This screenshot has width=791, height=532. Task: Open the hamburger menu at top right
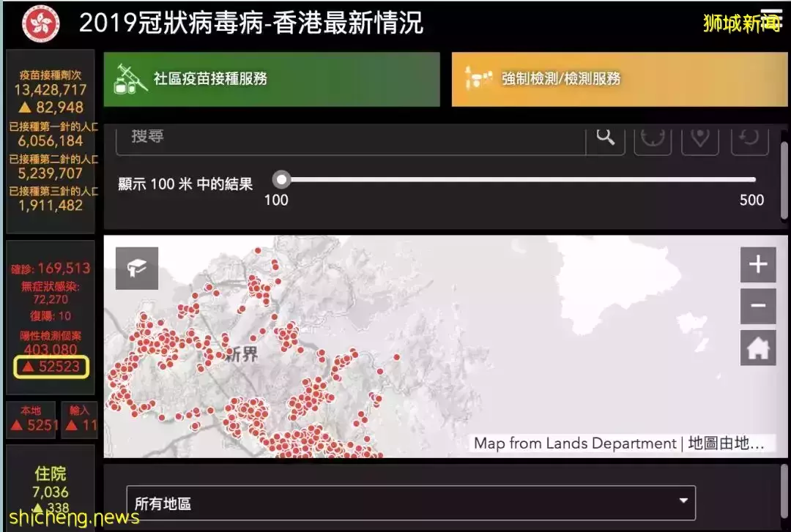coord(771,18)
